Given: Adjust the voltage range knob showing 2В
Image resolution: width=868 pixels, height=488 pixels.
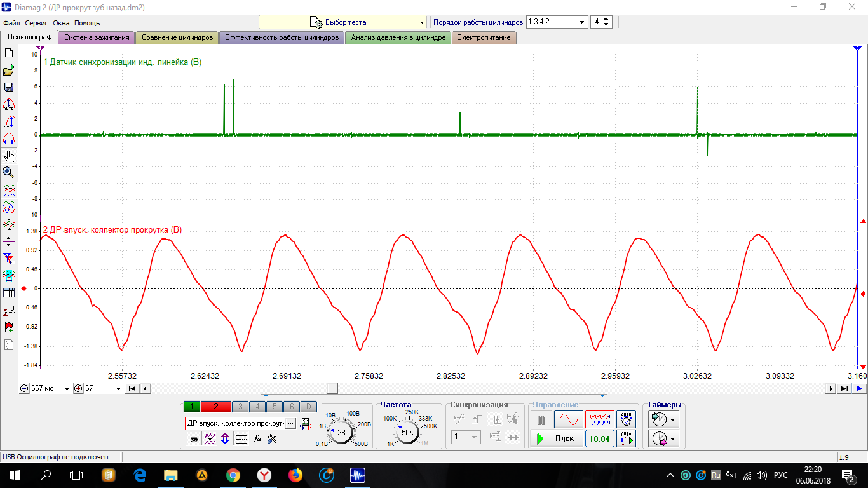Looking at the screenshot, I should click(342, 432).
